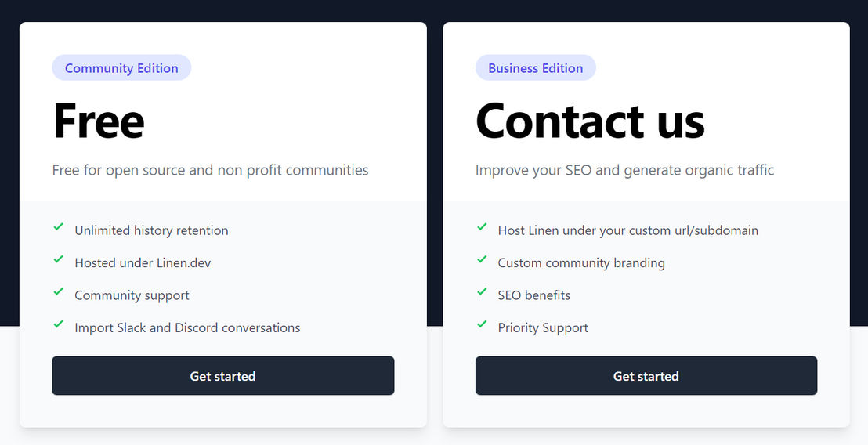Select the Business Edition badge

(x=536, y=67)
